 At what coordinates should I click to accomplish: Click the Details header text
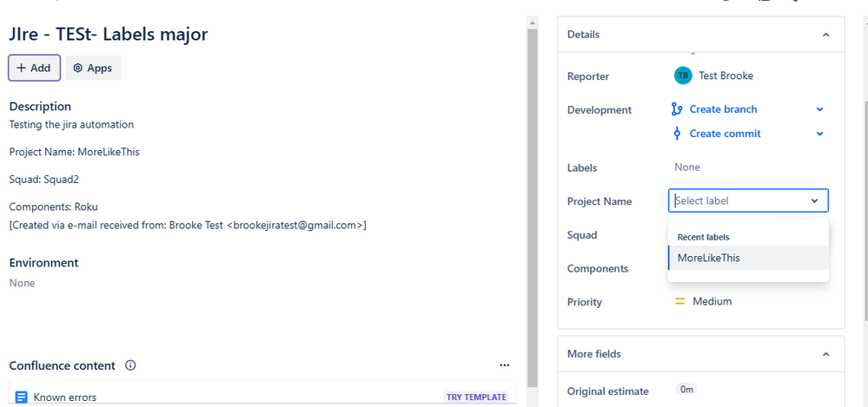click(583, 35)
